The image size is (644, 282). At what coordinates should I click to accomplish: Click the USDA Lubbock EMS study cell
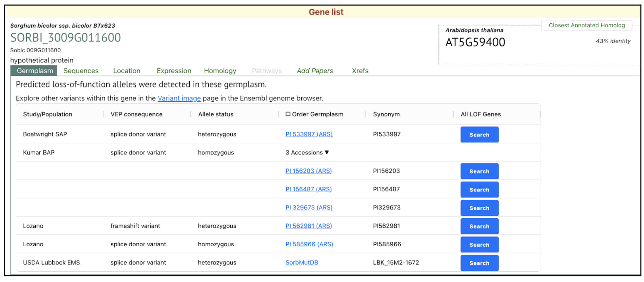tap(51, 262)
